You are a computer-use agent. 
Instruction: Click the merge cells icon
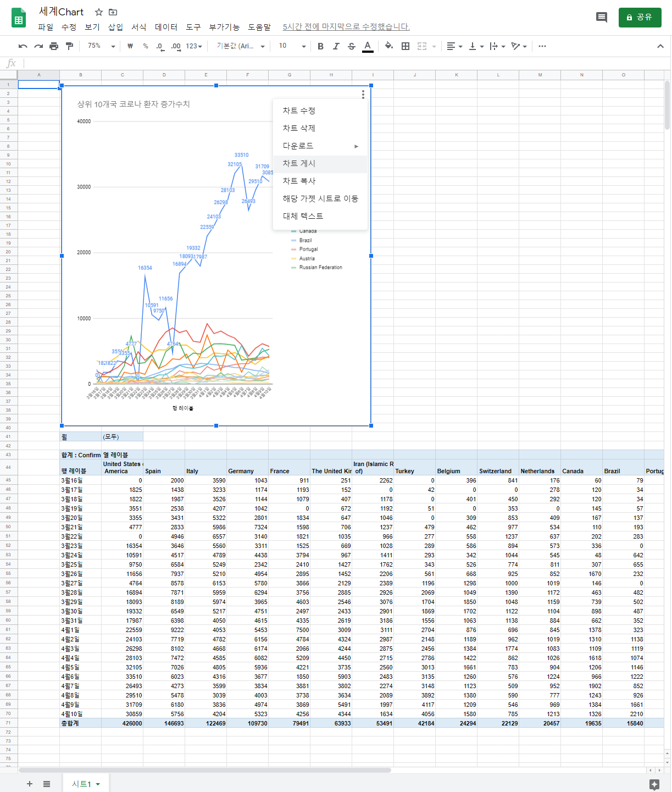[x=422, y=46]
